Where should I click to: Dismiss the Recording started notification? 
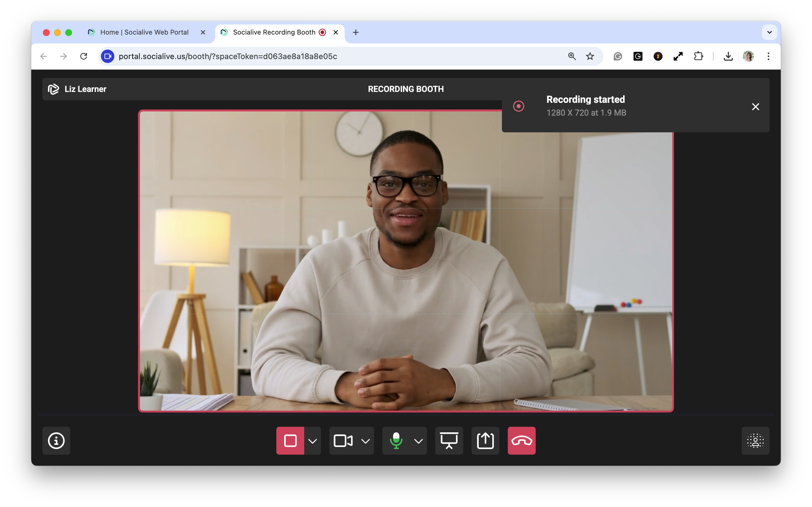(x=755, y=107)
